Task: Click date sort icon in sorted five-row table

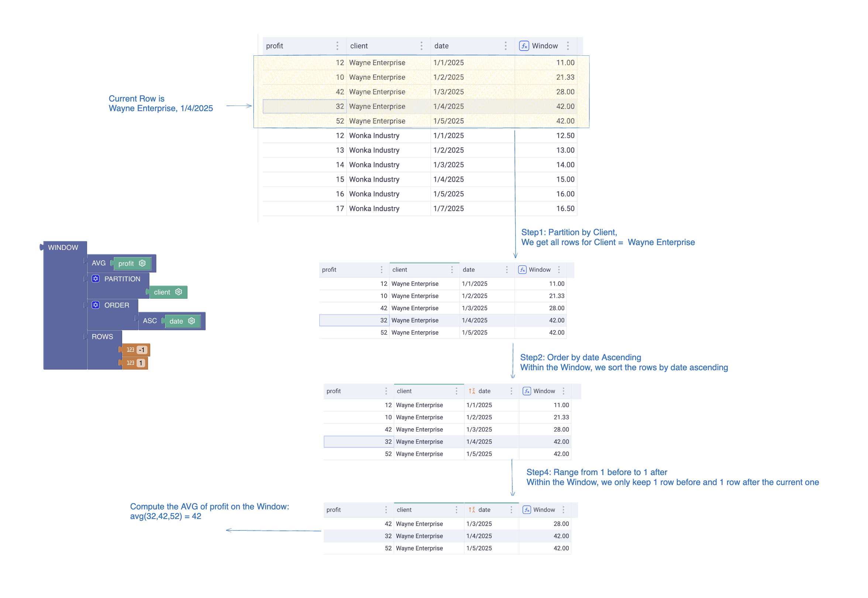Action: 472,391
